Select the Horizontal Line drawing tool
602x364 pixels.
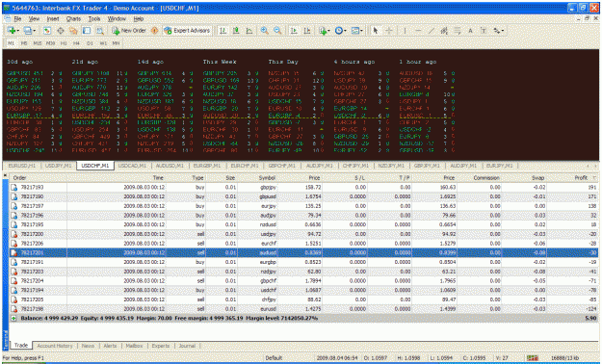pos(418,31)
